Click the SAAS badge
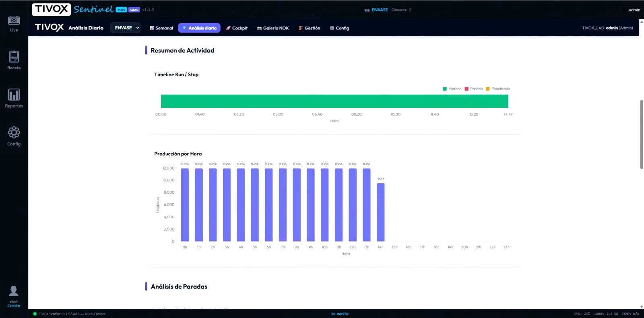Screen dimensions: 644x318 [x=134, y=10]
